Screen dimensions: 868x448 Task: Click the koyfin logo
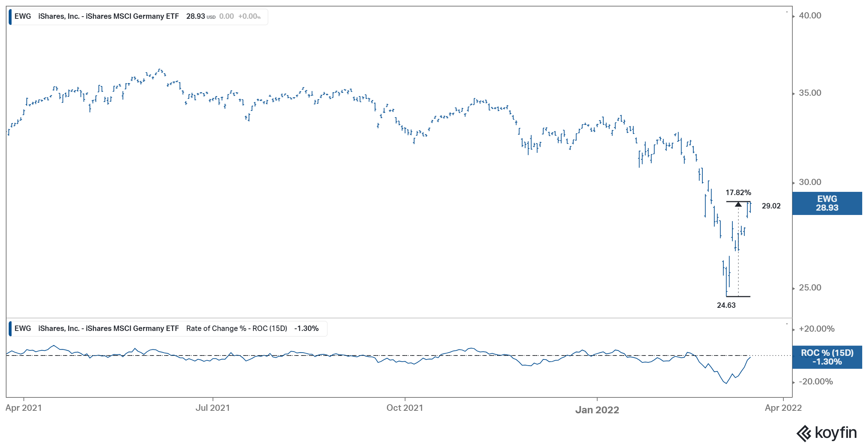tap(827, 433)
